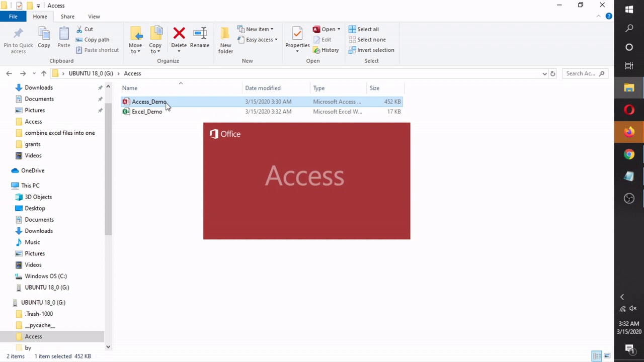This screenshot has width=644, height=362.
Task: Click the Paste ribbon icon
Action: (64, 38)
